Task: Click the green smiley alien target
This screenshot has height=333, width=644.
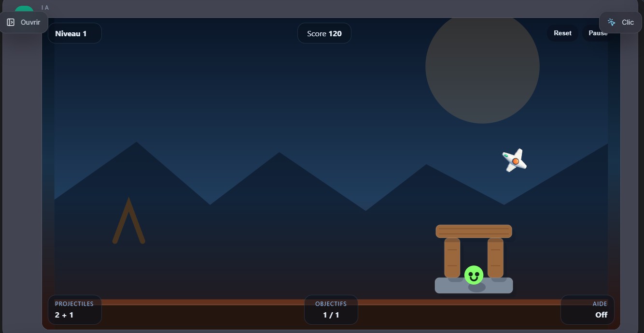Action: tap(473, 275)
